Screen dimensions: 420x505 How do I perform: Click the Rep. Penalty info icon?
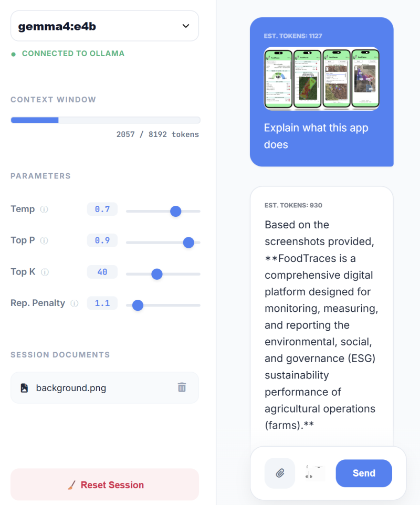click(75, 303)
